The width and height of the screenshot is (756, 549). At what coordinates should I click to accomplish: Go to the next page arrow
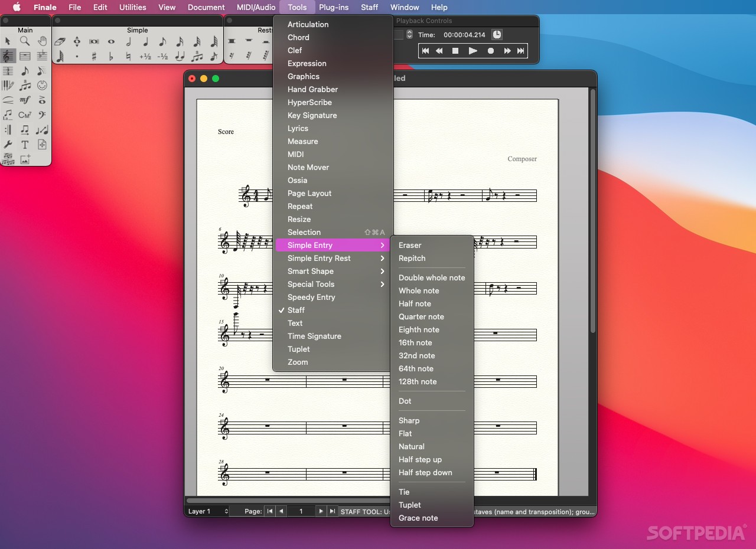coord(321,511)
